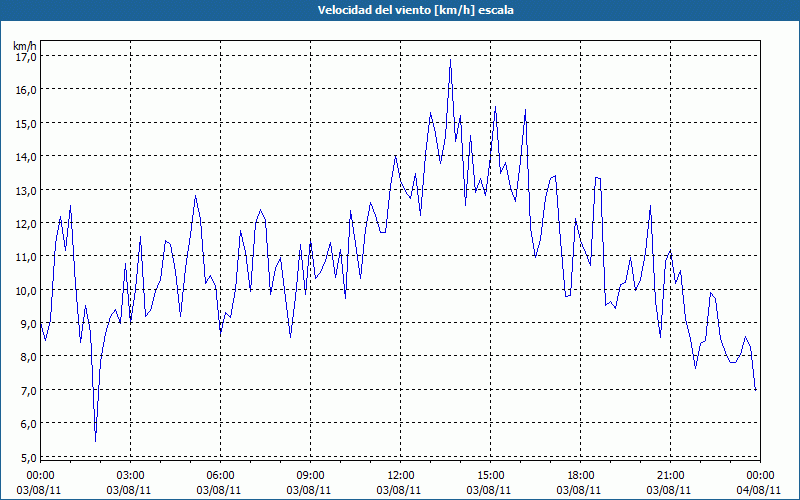Click the 15:00 time label

tap(490, 475)
